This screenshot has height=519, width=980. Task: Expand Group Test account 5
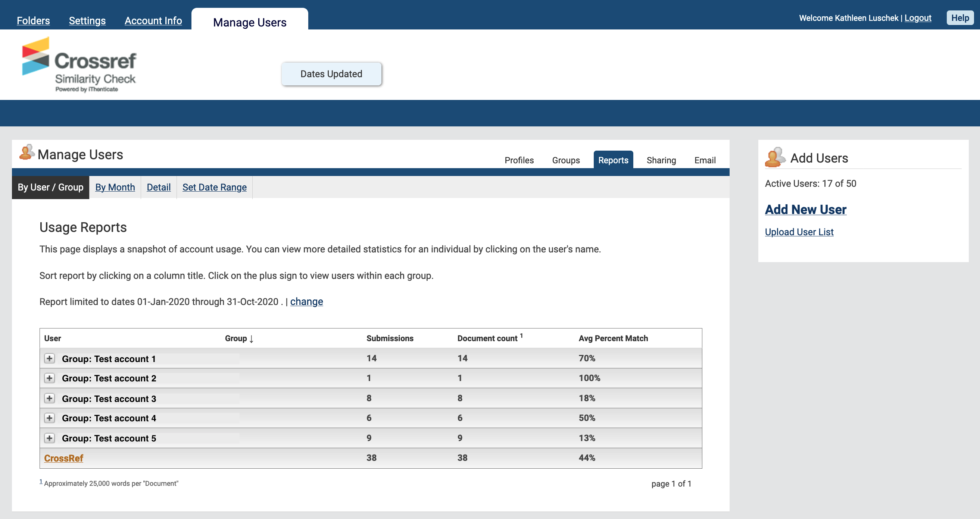point(49,438)
